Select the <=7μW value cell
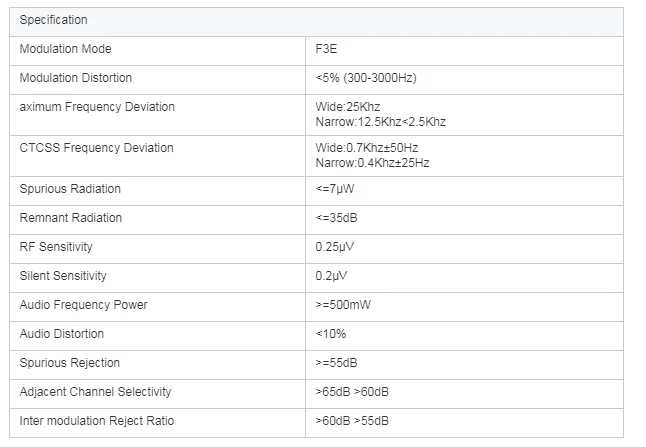Viewport: 646px width, 447px height. (x=335, y=189)
